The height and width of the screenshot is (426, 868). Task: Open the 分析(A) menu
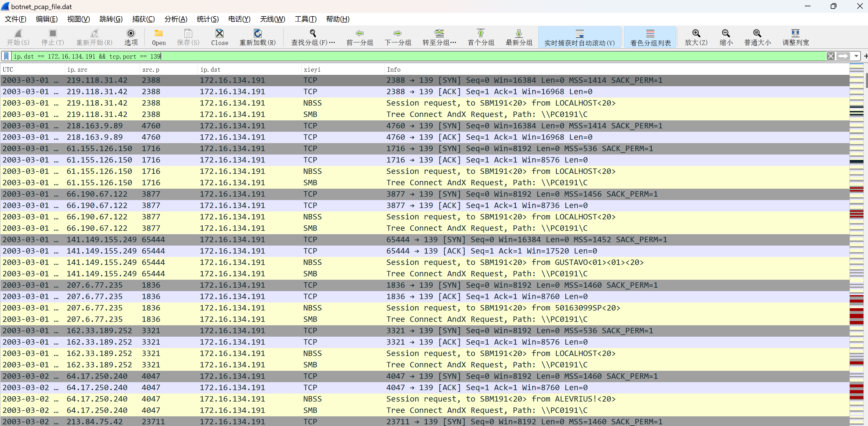[x=176, y=19]
